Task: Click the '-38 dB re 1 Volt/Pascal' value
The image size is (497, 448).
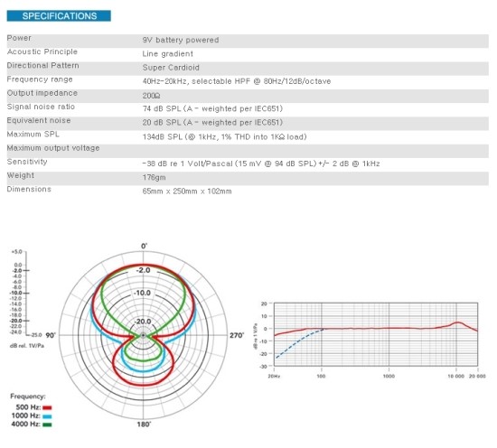Action: coord(261,163)
